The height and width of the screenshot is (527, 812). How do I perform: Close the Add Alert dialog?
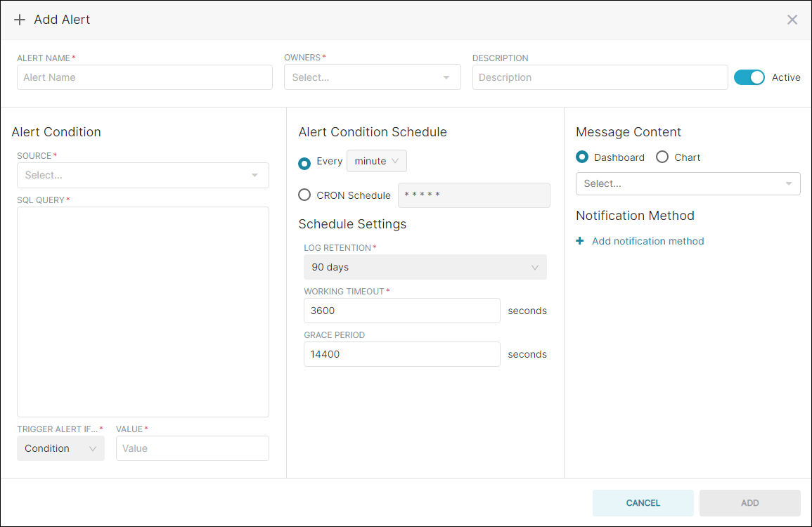(x=792, y=20)
